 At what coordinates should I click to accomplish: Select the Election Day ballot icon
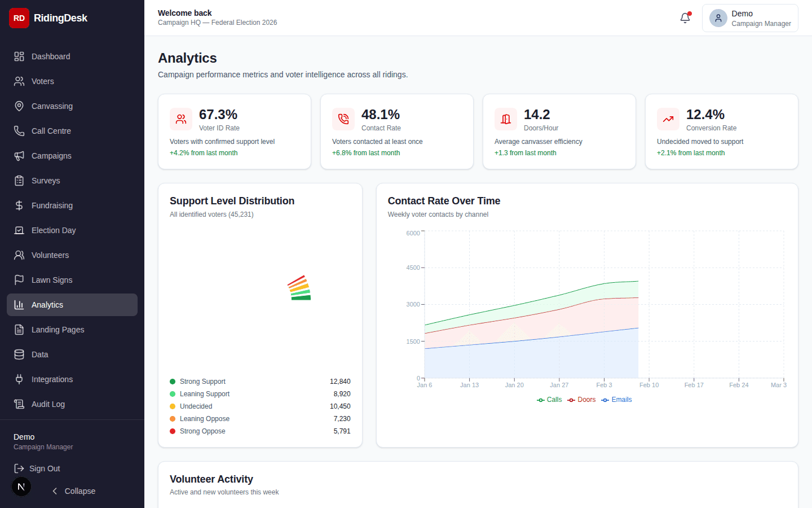coord(19,230)
